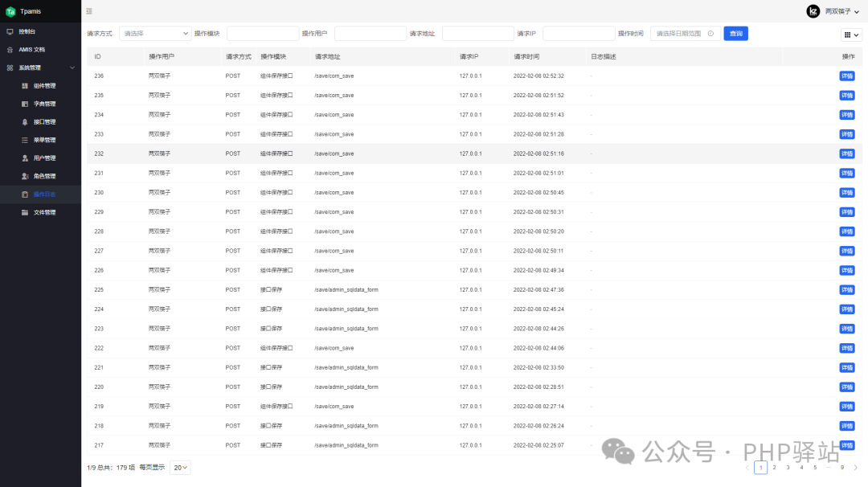
Task: Click the blue 查询 button
Action: point(735,34)
